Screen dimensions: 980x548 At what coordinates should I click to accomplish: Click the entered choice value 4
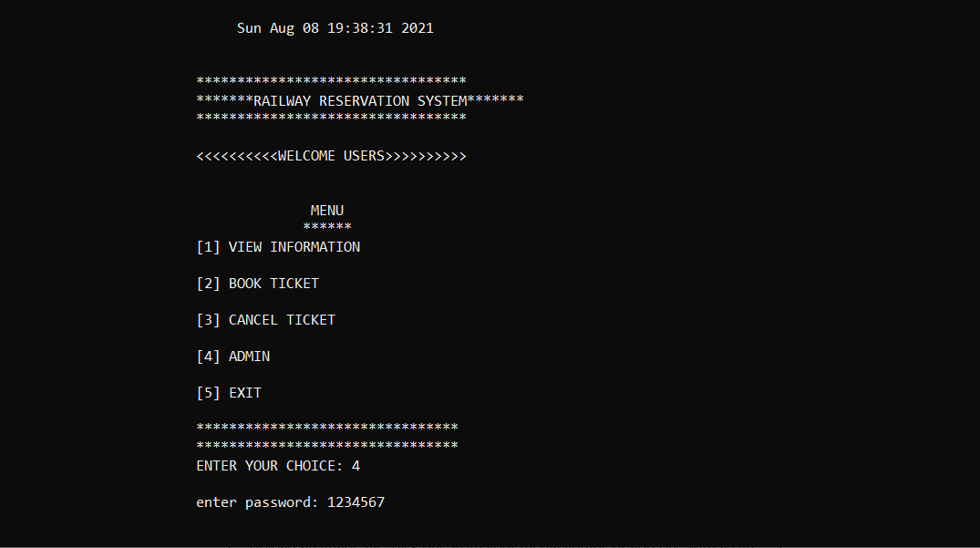356,466
